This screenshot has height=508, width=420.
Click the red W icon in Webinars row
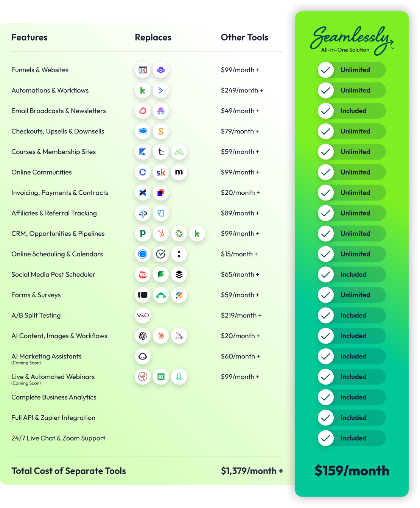point(143,377)
